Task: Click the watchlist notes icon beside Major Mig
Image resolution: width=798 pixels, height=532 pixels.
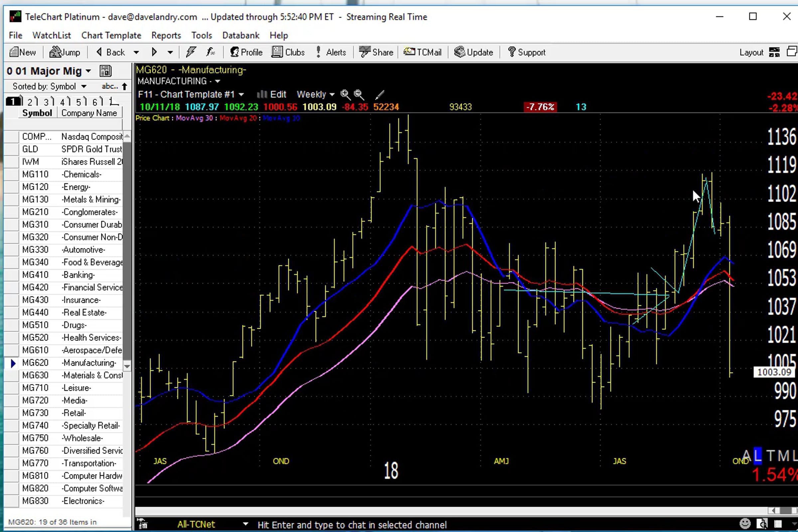Action: click(105, 71)
